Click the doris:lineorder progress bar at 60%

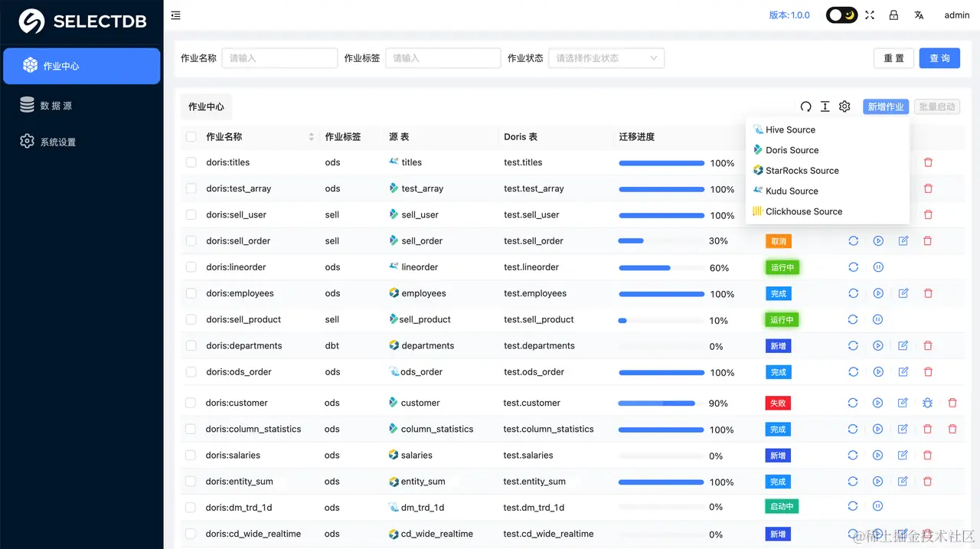(661, 268)
